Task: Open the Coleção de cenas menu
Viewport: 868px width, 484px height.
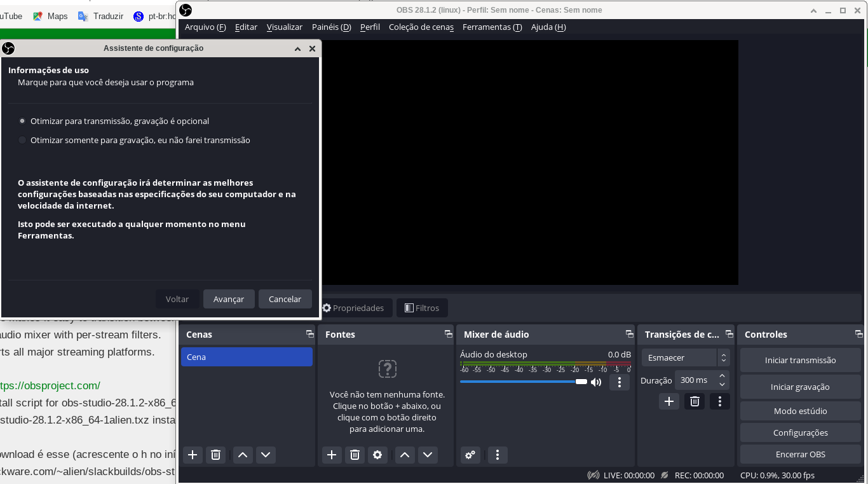Action: (421, 27)
